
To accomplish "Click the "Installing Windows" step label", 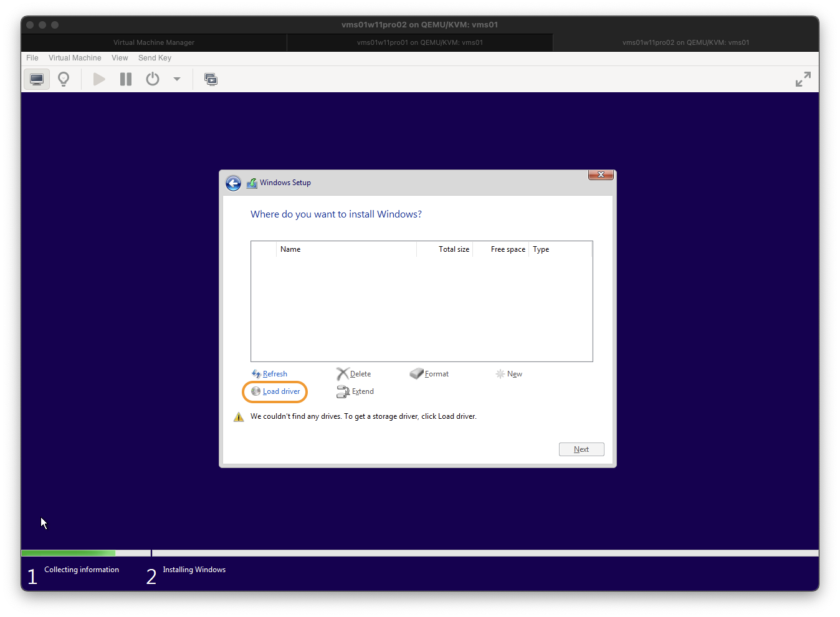I will pos(194,570).
